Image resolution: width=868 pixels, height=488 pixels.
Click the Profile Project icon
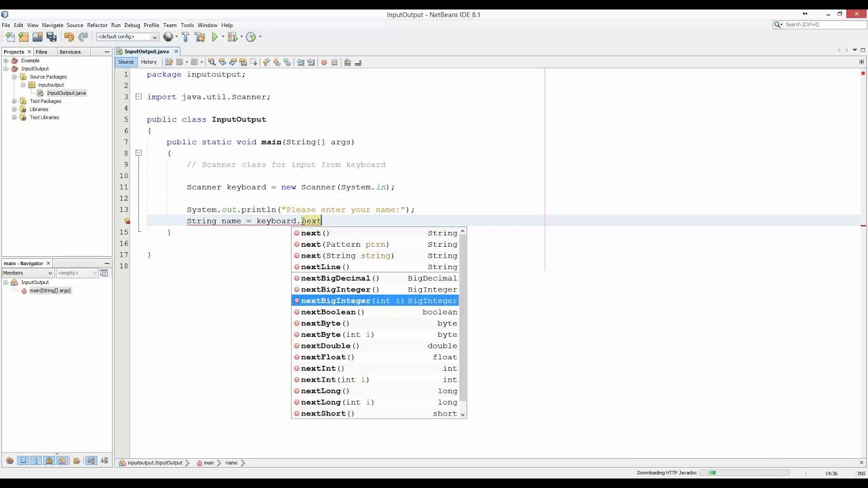pos(251,37)
